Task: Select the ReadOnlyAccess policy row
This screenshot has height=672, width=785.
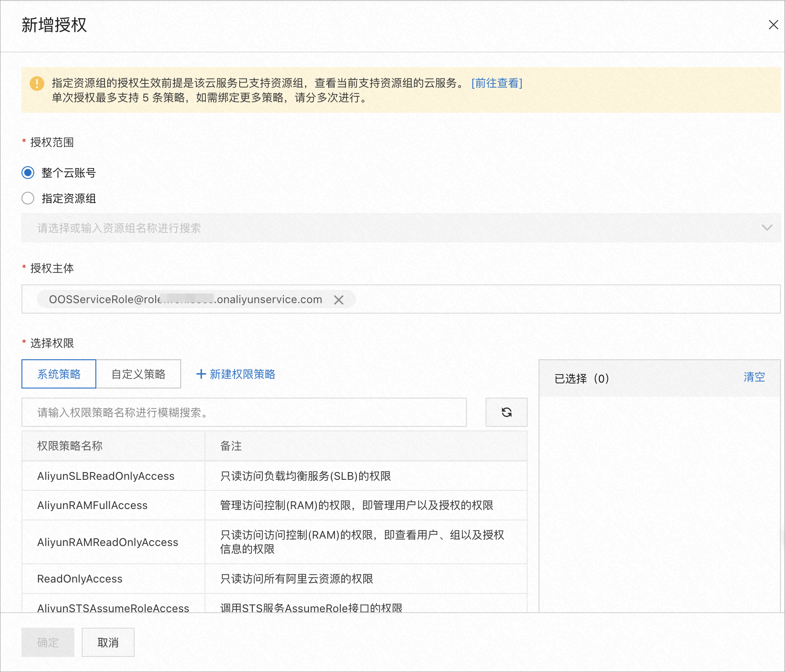Action: click(x=274, y=579)
